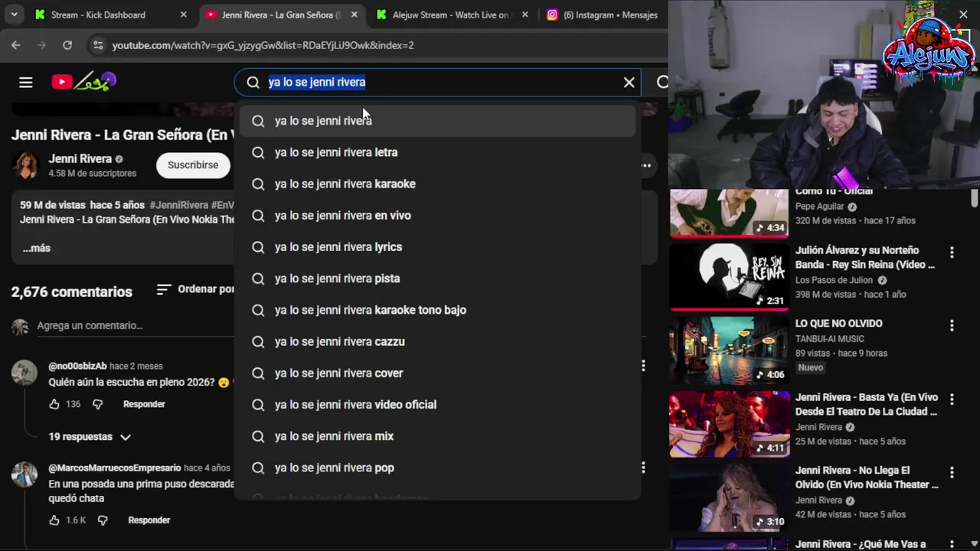Open Rey Sin Reina video thumbnail
Image resolution: width=980 pixels, height=551 pixels.
tap(730, 276)
